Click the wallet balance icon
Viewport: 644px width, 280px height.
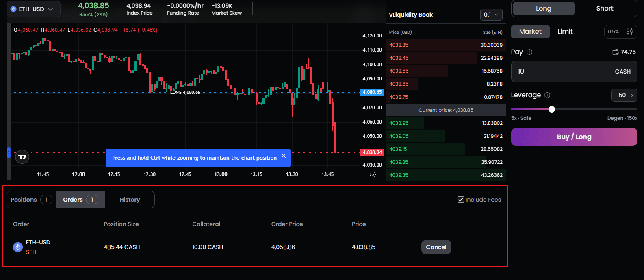[x=615, y=52]
